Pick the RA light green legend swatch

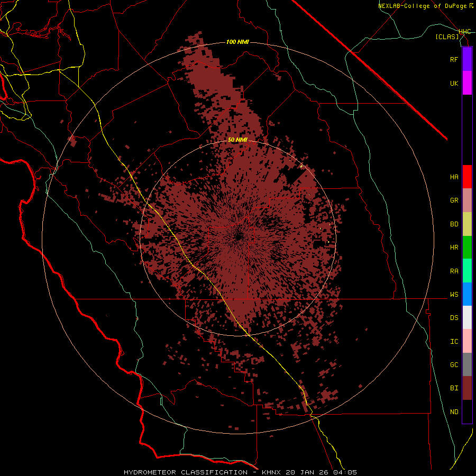click(467, 271)
